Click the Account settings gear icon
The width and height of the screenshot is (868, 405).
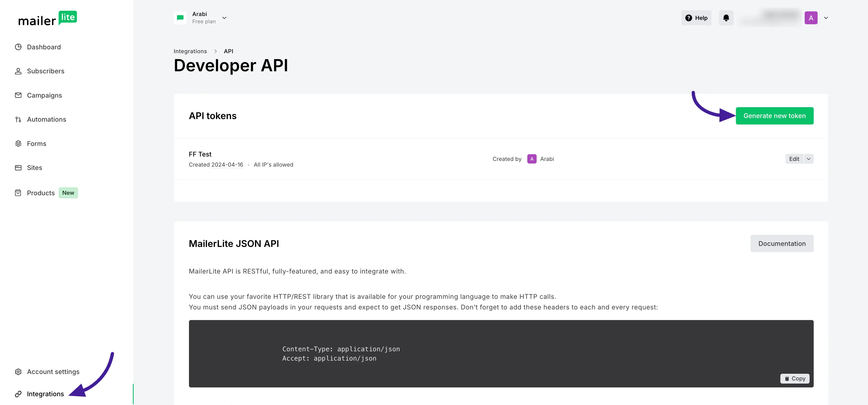(18, 372)
